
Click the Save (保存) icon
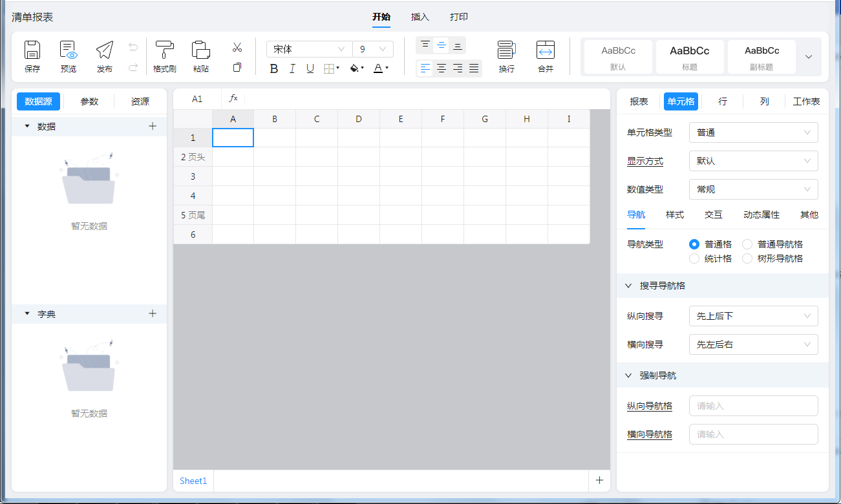32,50
